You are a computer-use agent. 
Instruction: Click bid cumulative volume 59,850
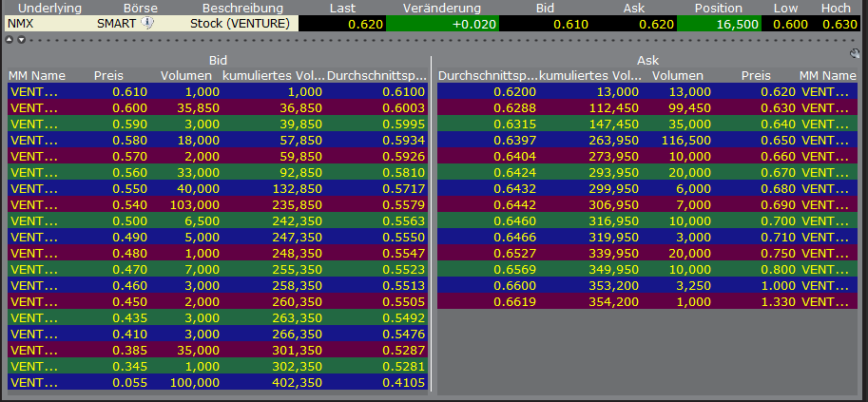pyautogui.click(x=300, y=157)
